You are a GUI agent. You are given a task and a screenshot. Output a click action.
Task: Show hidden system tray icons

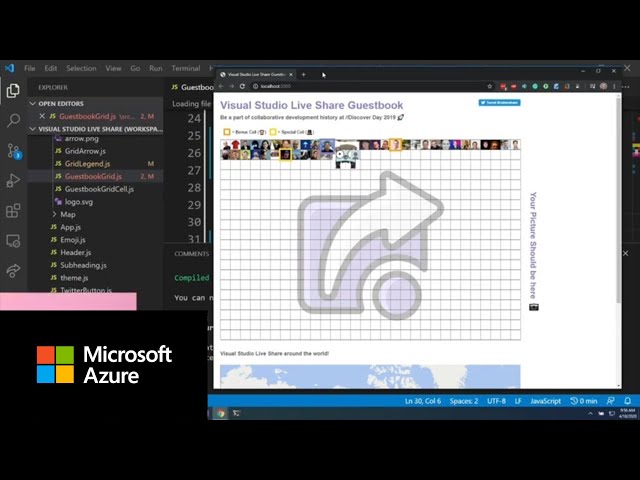click(x=590, y=413)
